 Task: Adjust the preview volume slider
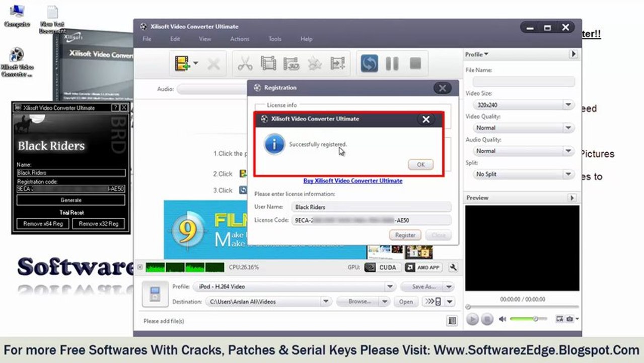click(528, 319)
